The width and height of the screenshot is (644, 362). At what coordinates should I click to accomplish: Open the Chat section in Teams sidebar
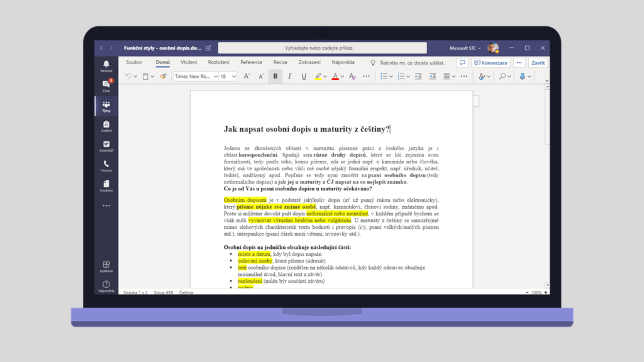coord(106,85)
